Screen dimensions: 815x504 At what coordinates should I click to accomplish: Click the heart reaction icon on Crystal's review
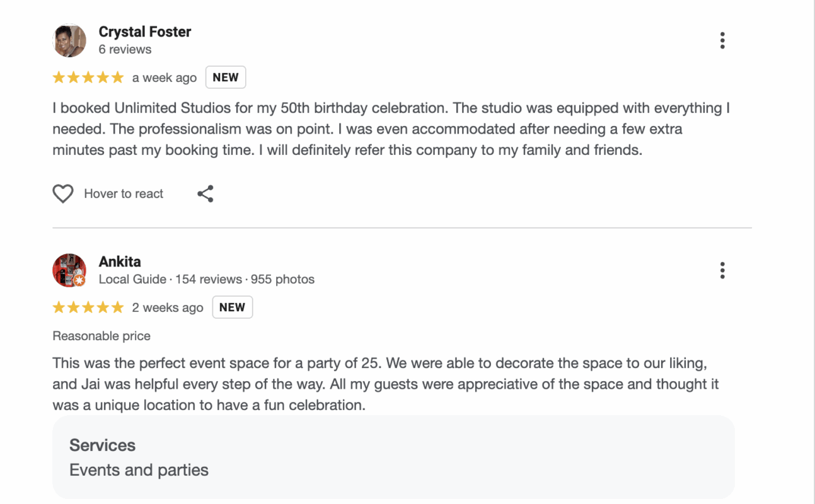pyautogui.click(x=63, y=193)
